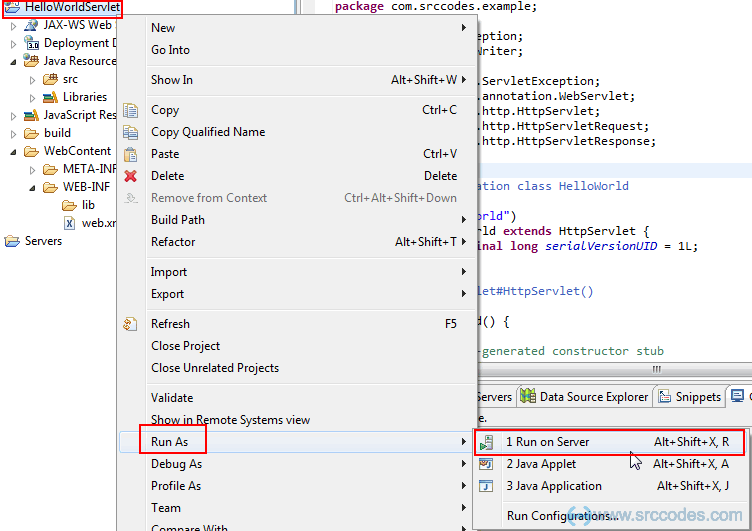Expand the build folder tree node

[x=13, y=133]
